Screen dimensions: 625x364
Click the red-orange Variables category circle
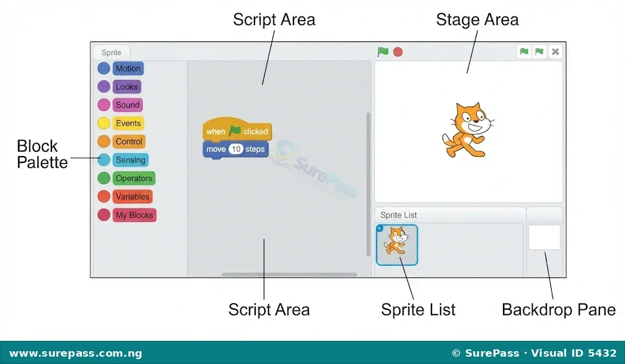(x=104, y=196)
